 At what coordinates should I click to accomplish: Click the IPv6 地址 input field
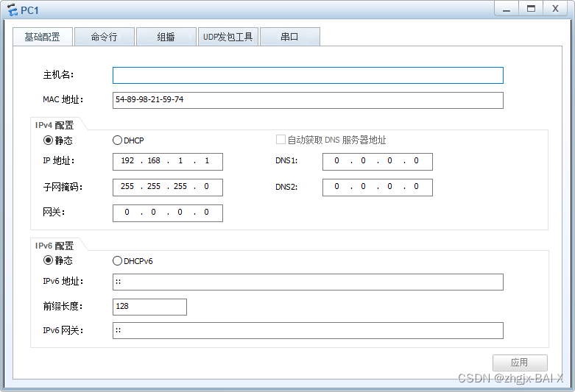coord(308,282)
